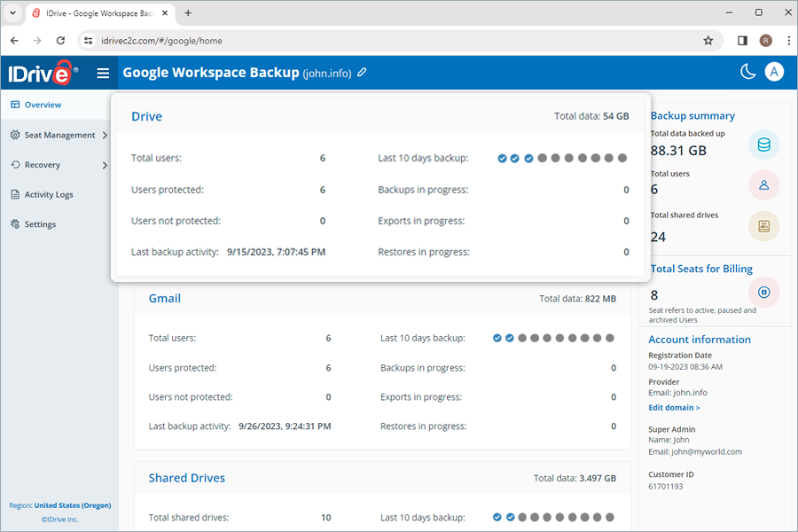This screenshot has height=532, width=798.
Task: Open the Chrome tab search dropdown
Action: coord(12,13)
